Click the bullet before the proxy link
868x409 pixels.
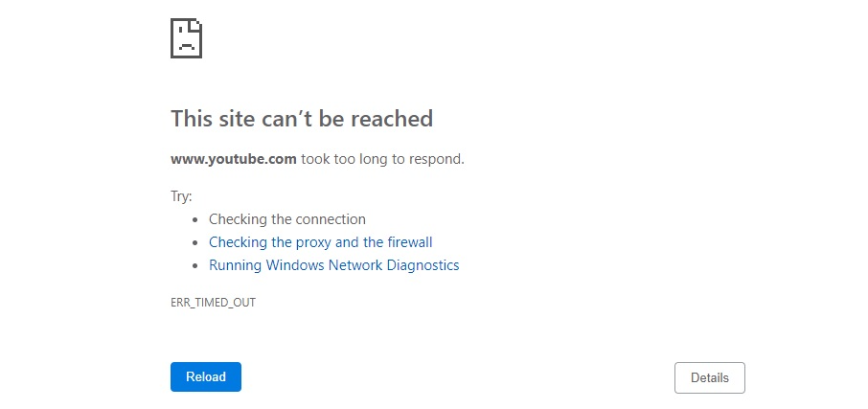pyautogui.click(x=194, y=243)
